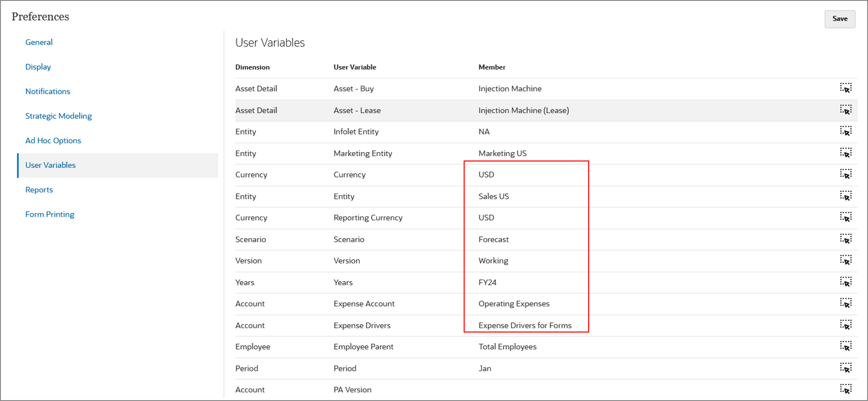868x401 pixels.
Task: Open member selector for Period variable
Action: click(x=845, y=368)
